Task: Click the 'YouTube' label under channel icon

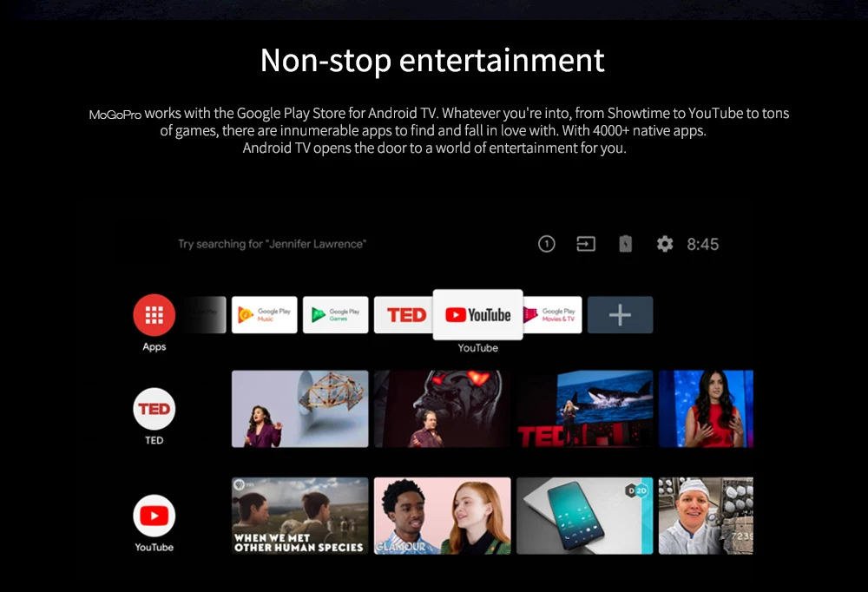Action: coord(154,547)
